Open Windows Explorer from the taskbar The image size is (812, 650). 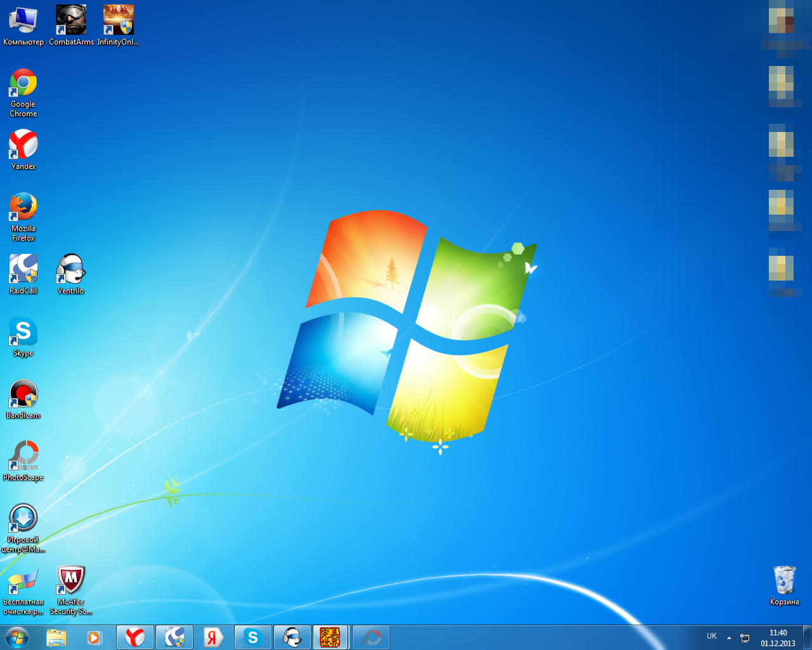[56, 637]
